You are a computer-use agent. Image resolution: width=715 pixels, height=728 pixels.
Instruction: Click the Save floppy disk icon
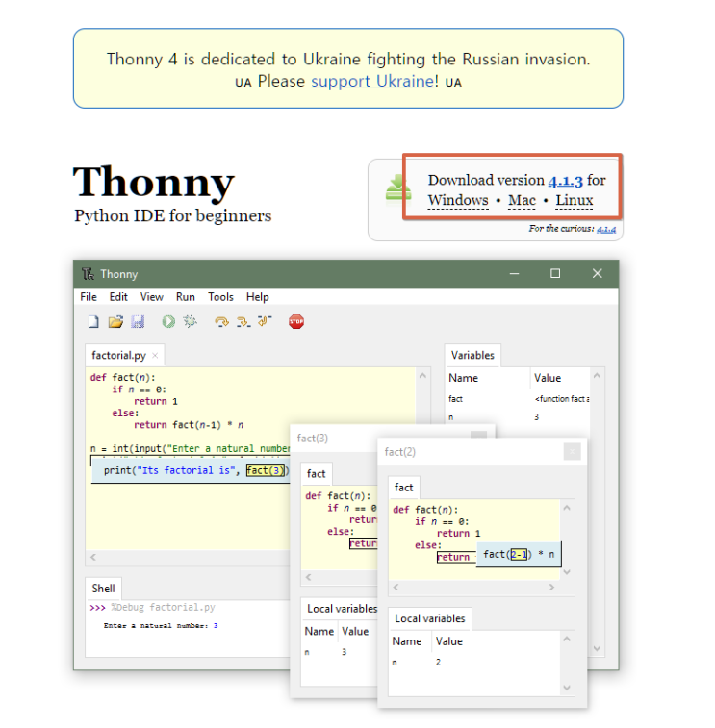(138, 321)
